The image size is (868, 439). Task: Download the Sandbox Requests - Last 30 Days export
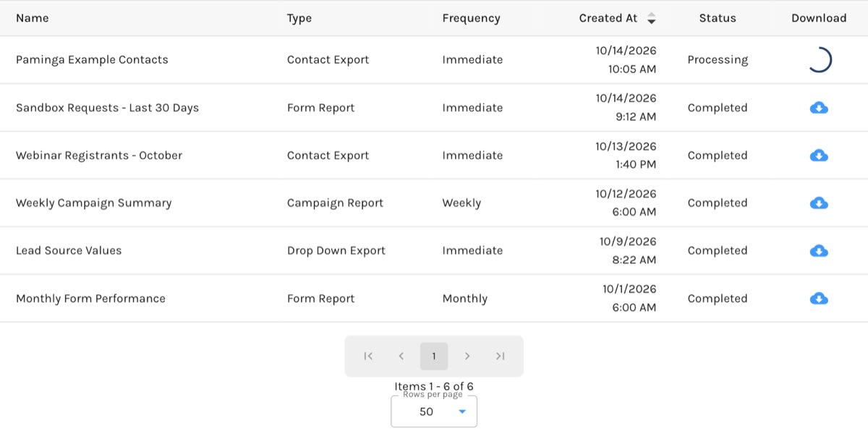819,108
